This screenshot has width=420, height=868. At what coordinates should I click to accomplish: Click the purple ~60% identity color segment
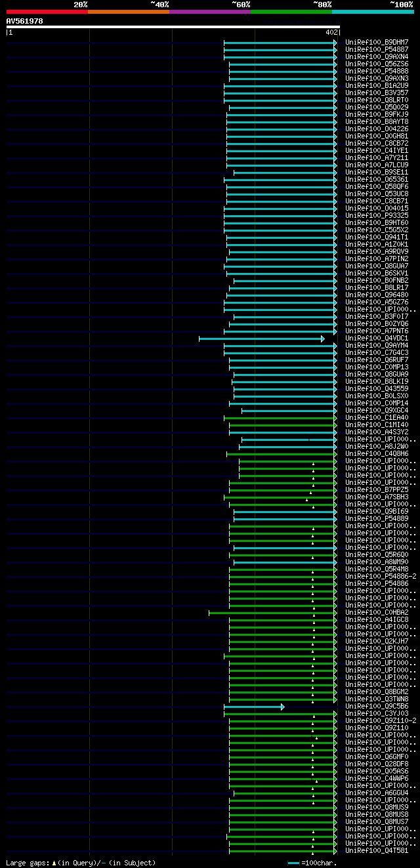pyautogui.click(x=209, y=12)
